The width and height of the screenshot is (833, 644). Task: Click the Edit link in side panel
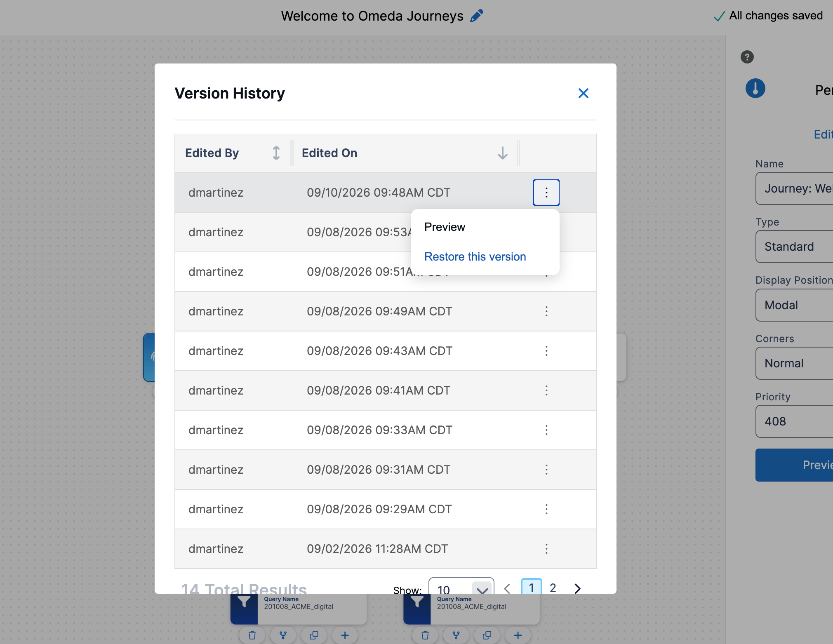tap(823, 134)
